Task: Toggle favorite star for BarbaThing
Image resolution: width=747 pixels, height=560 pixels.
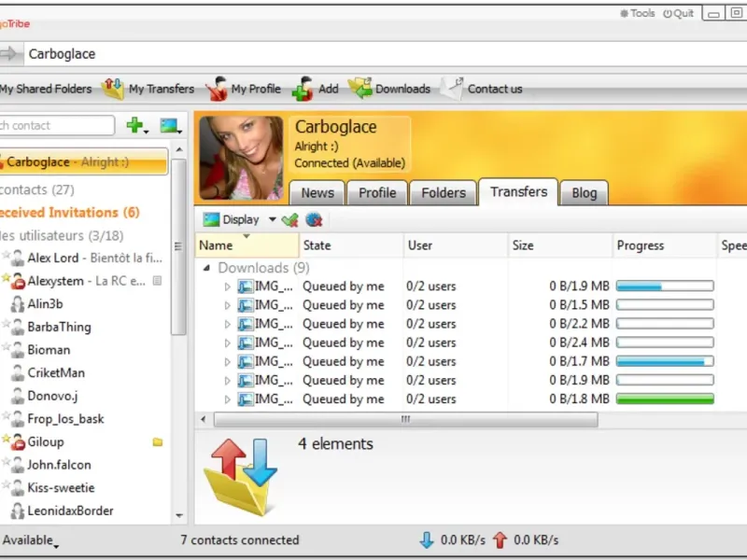Action: 6,323
